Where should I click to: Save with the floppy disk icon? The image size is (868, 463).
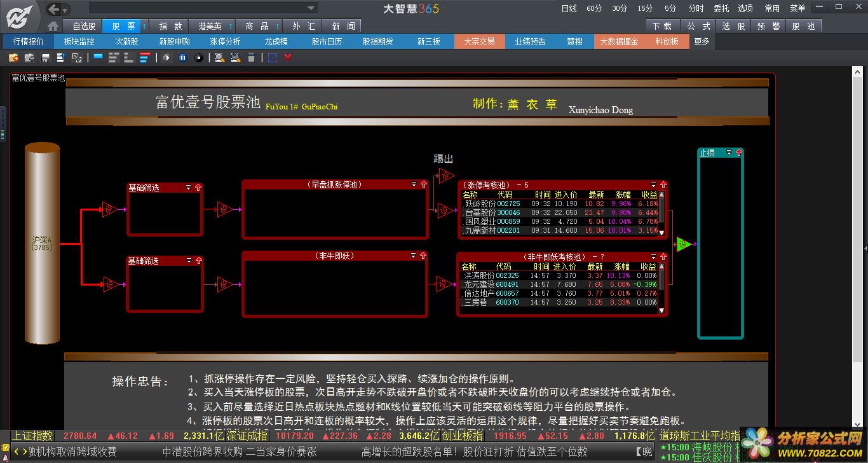46,58
